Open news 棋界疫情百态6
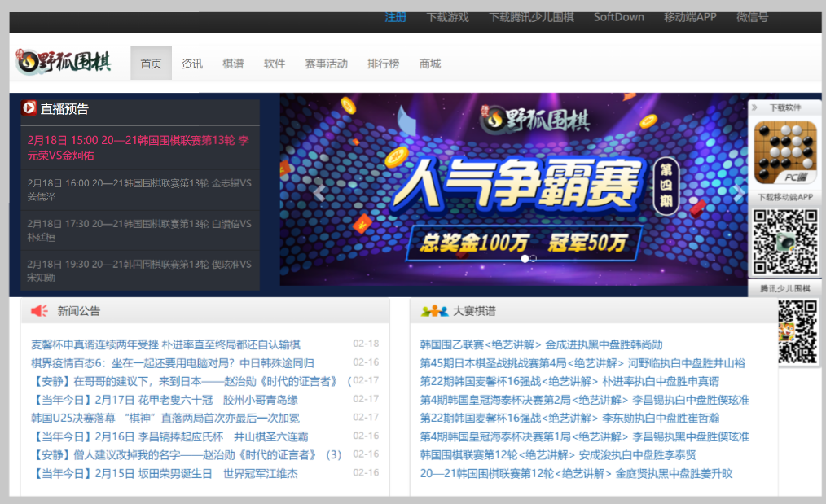The image size is (826, 504). pos(172,363)
